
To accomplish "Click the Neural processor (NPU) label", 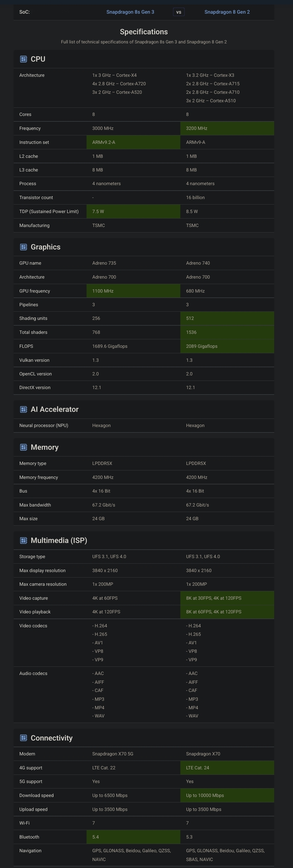I will pos(44,426).
